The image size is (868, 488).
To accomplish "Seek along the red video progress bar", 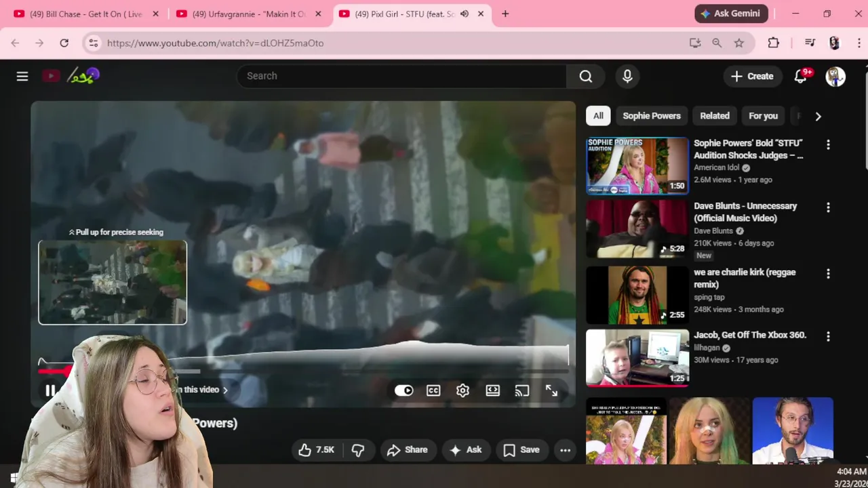I will (56, 371).
